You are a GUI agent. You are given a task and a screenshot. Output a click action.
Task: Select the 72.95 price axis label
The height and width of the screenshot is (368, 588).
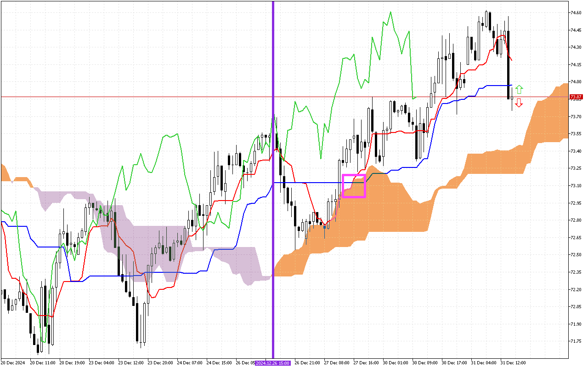576,203
